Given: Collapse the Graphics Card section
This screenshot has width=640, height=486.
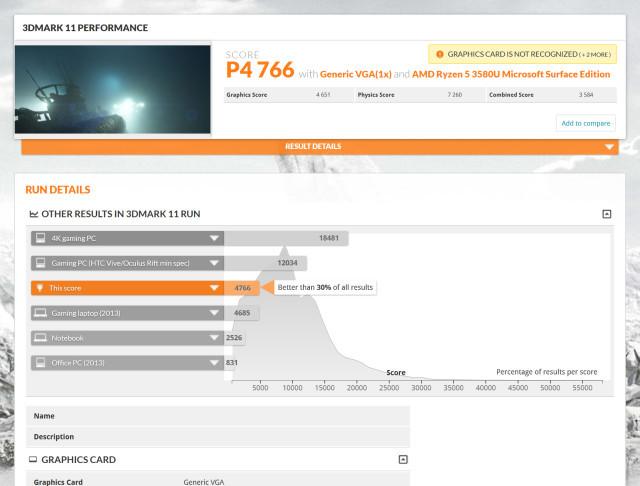Looking at the screenshot, I should (x=403, y=460).
